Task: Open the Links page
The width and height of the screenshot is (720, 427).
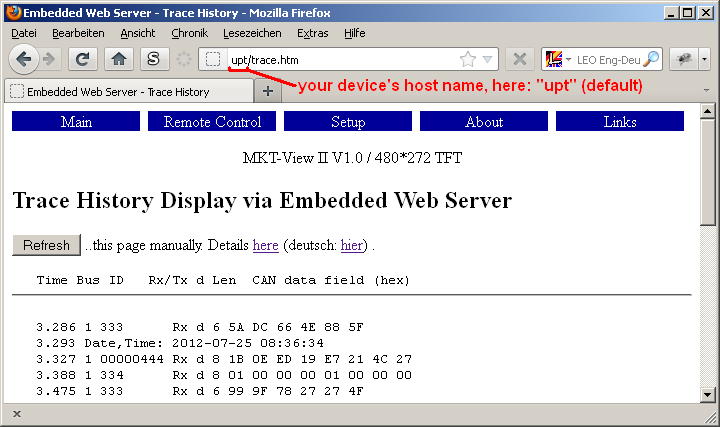Action: (620, 121)
